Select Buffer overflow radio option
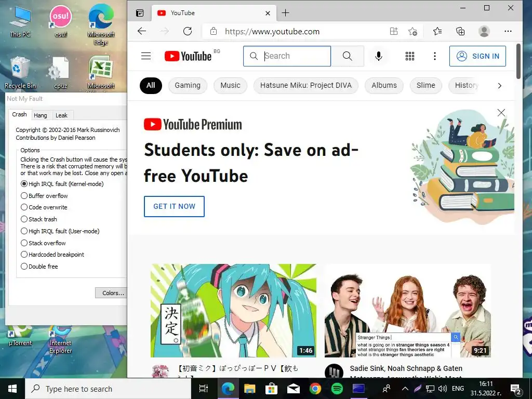Screen dimensions: 532x399 [45, 196]
